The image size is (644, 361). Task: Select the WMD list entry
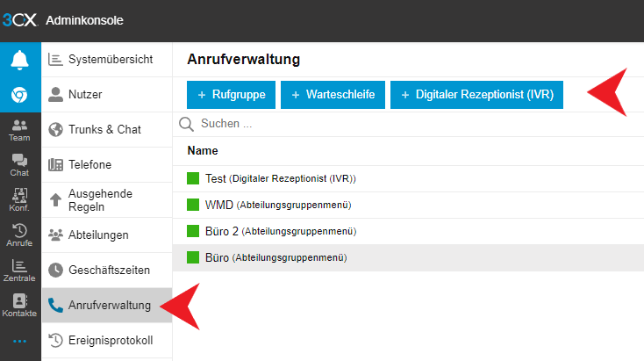(x=219, y=205)
